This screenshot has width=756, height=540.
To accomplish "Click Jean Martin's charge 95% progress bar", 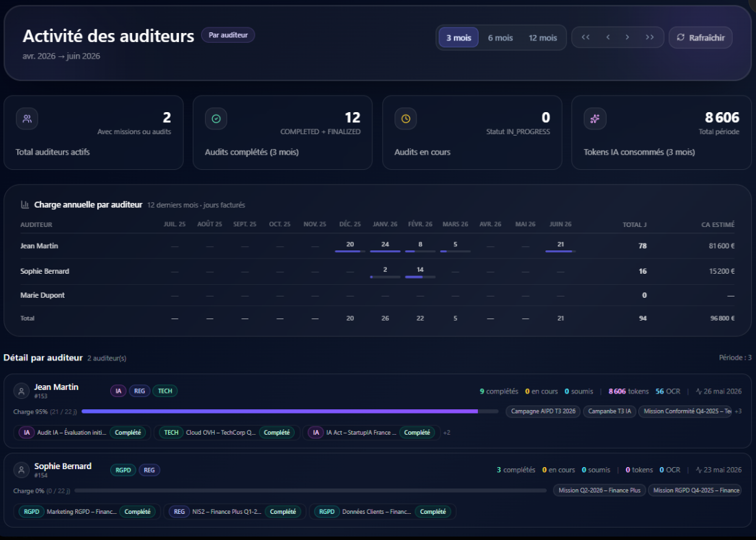I will (290, 411).
